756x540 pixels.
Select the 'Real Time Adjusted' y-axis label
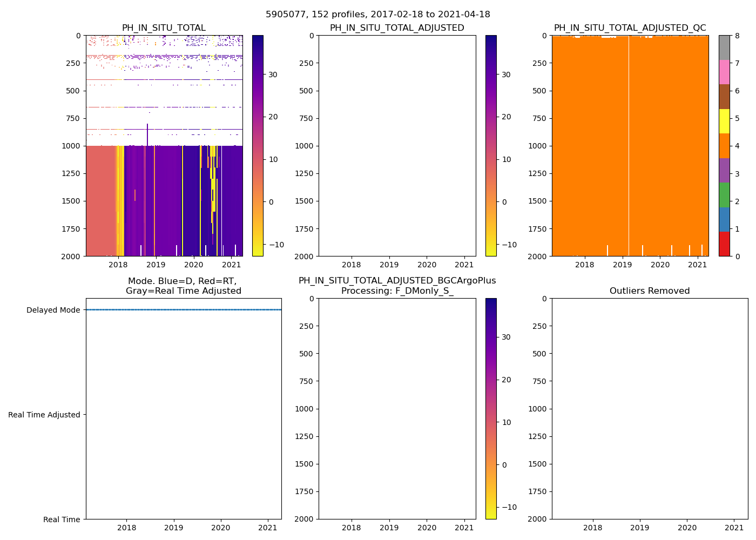(x=44, y=415)
